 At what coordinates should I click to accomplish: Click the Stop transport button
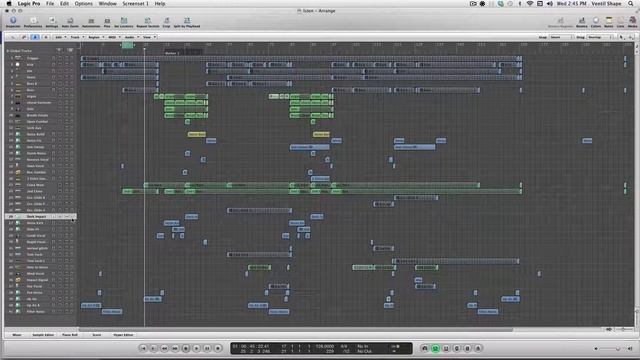coord(186,348)
